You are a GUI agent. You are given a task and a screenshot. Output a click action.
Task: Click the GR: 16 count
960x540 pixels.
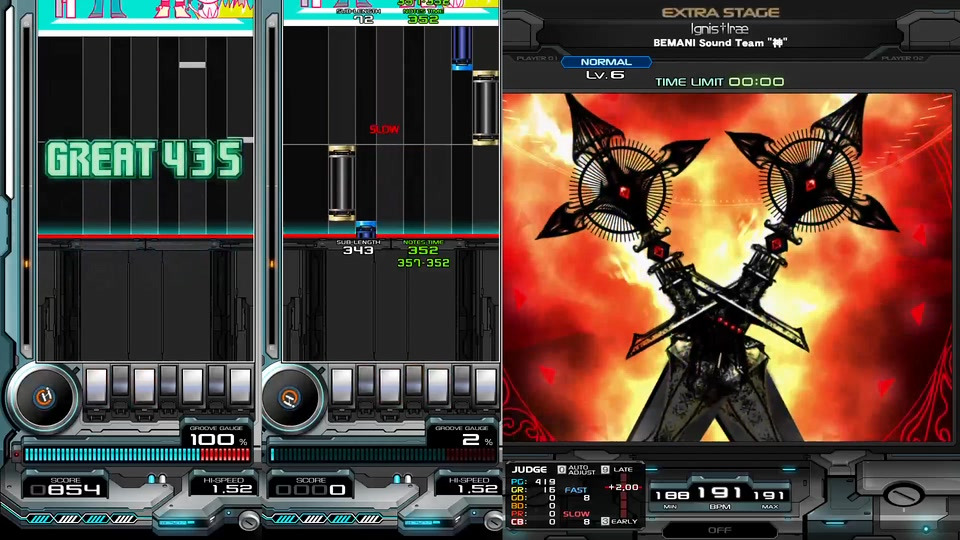533,490
